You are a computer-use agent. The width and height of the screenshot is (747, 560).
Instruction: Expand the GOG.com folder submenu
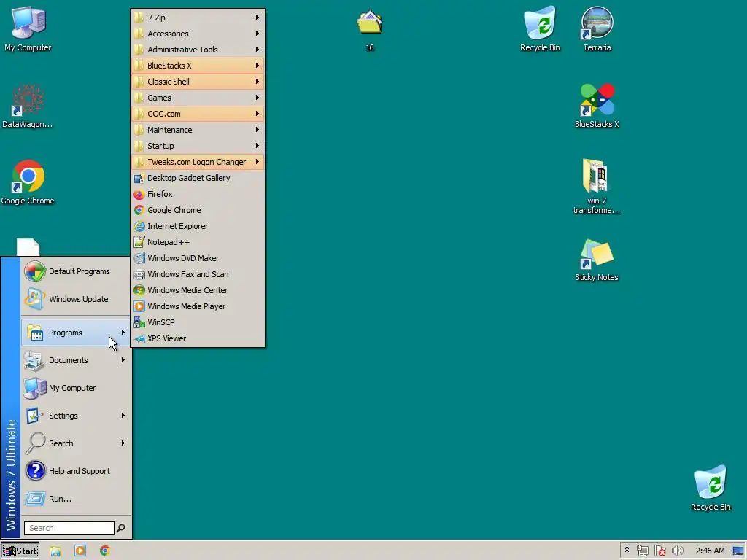(x=198, y=114)
